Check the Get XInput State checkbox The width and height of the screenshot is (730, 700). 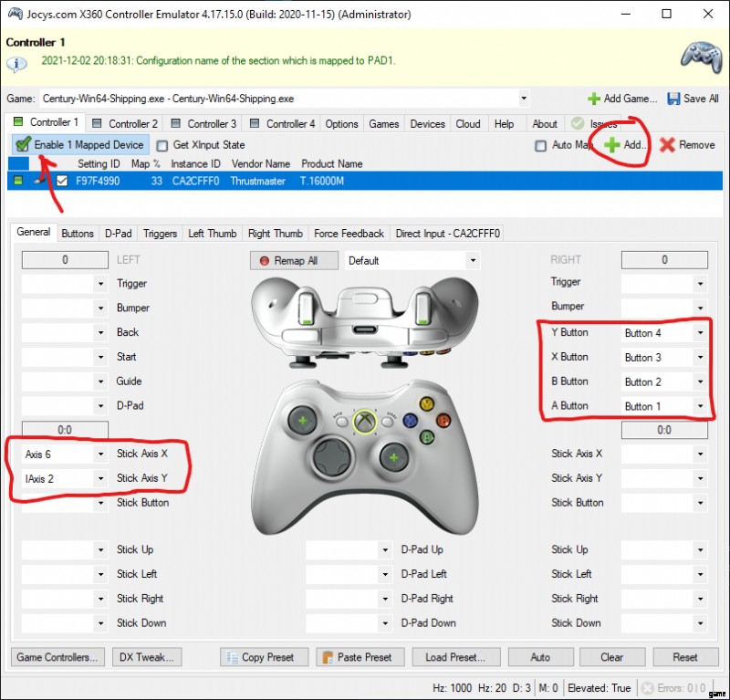coord(162,146)
